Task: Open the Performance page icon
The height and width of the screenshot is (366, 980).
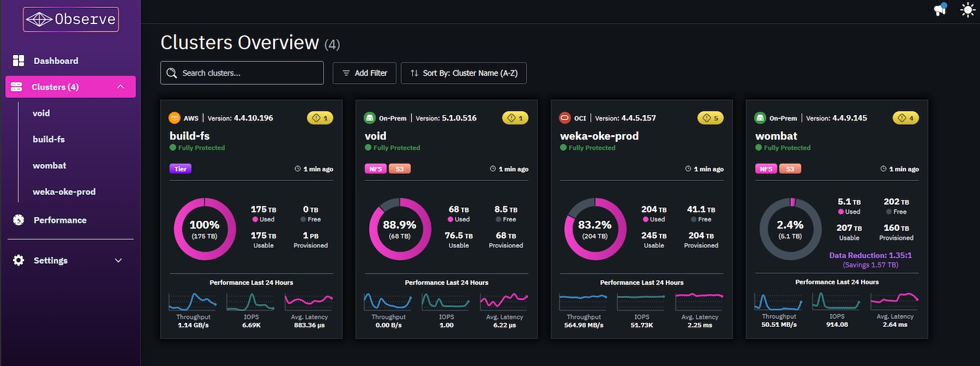Action: coord(19,220)
